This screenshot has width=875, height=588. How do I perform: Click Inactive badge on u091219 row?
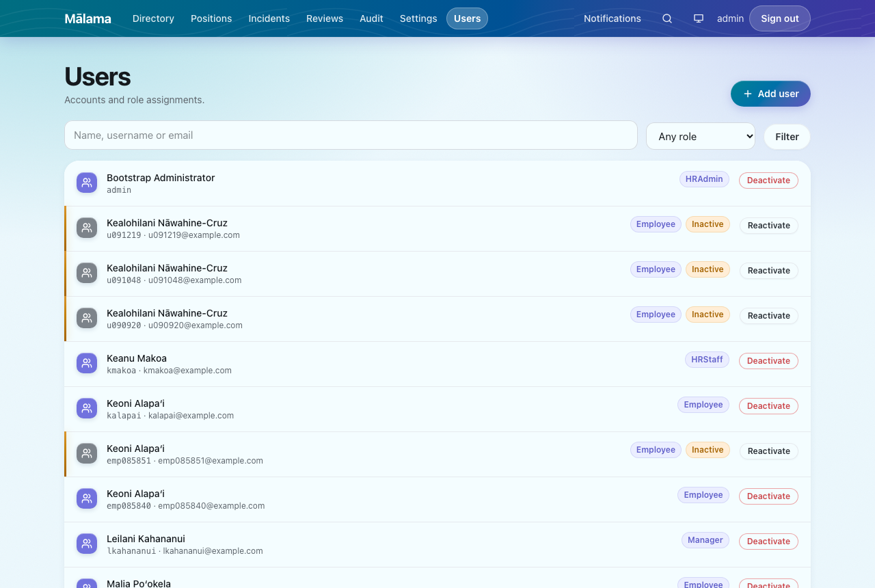pyautogui.click(x=708, y=224)
